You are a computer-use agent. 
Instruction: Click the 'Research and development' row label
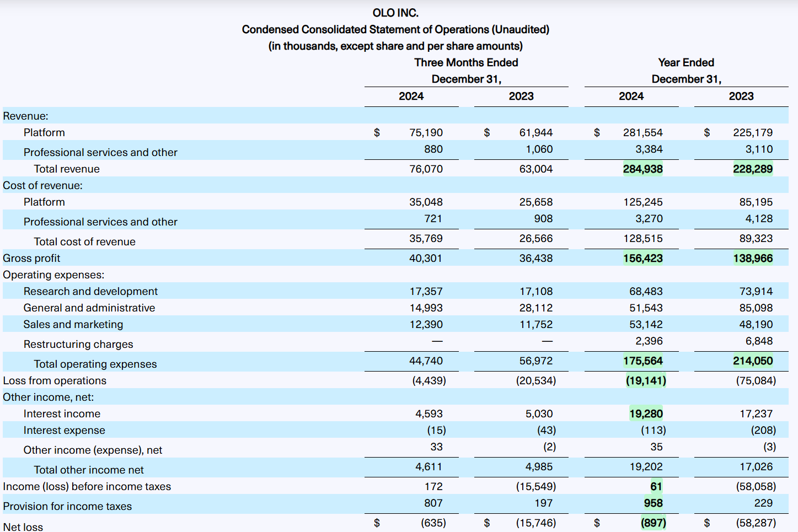[90, 291]
